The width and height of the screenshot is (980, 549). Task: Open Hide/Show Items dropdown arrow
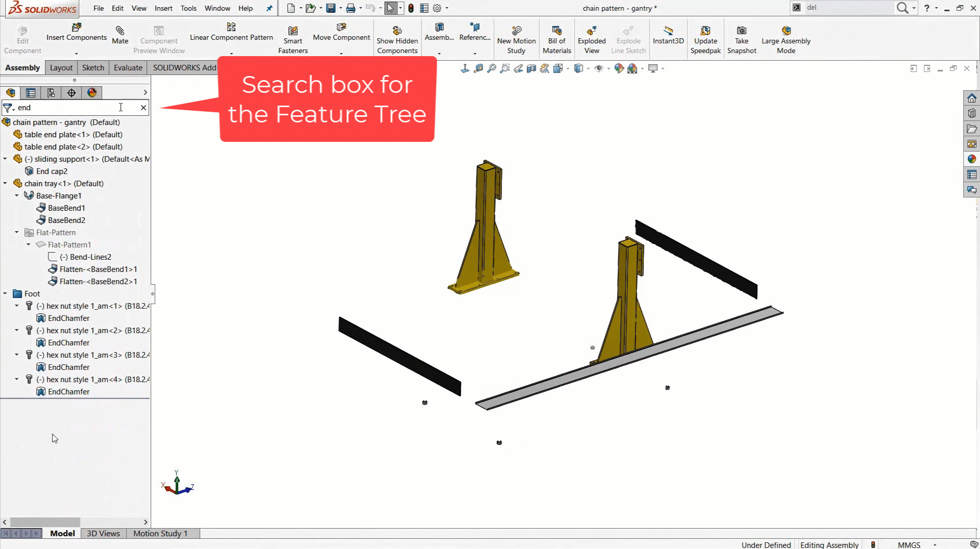pos(608,68)
